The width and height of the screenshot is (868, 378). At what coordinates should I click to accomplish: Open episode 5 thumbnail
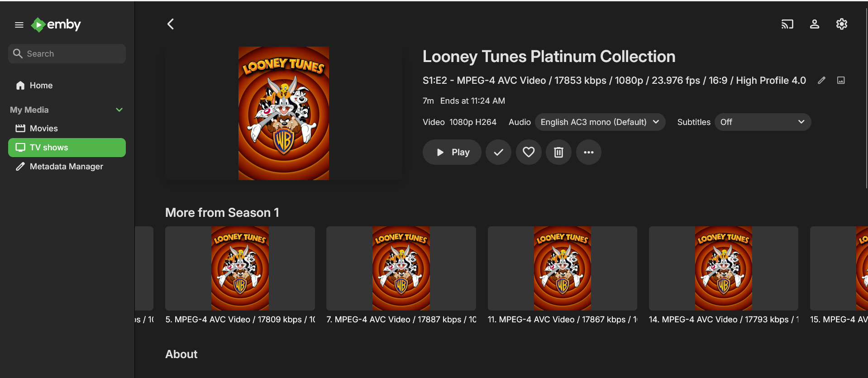click(x=240, y=268)
